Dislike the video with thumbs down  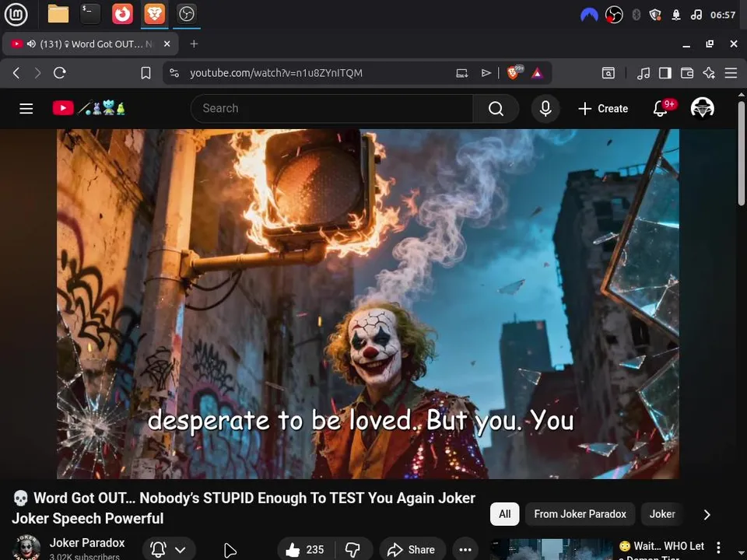click(x=353, y=550)
